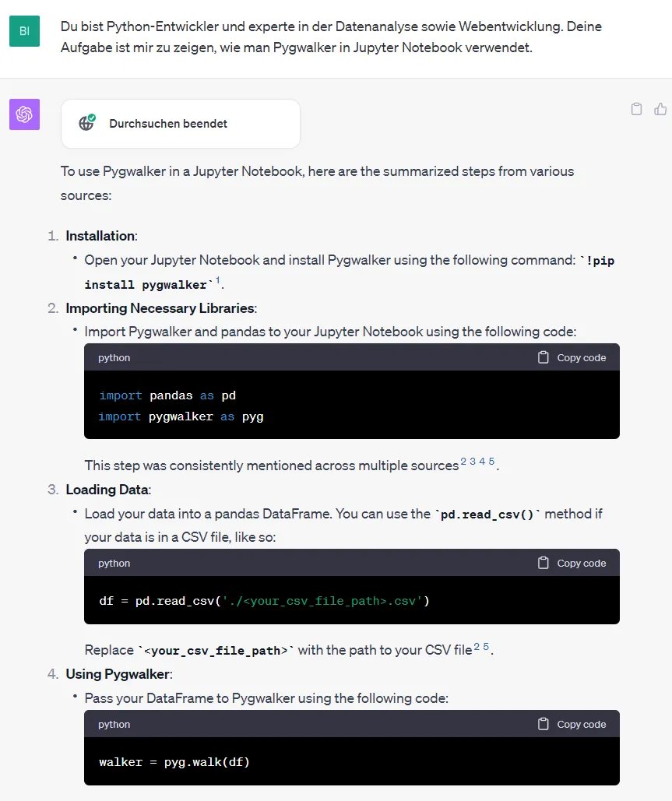The width and height of the screenshot is (672, 801).
Task: Open citation 5 after 'multiple sources'
Action: click(491, 462)
